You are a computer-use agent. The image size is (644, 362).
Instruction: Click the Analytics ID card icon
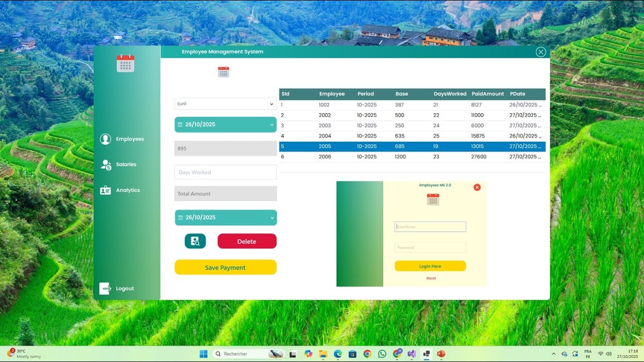pyautogui.click(x=105, y=190)
